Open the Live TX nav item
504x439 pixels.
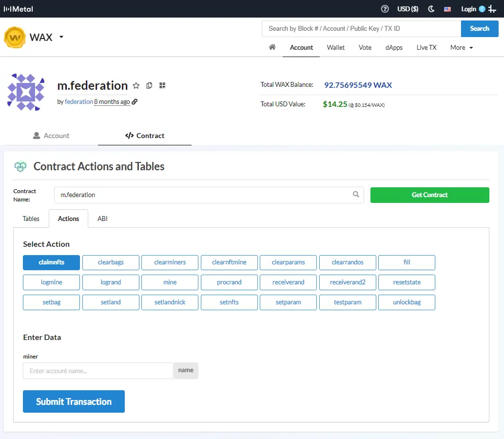pos(426,48)
